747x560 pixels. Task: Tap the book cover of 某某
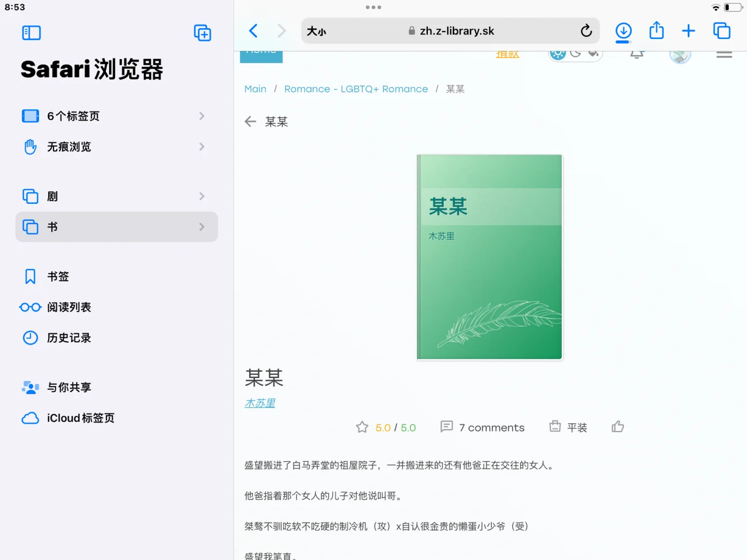point(489,256)
